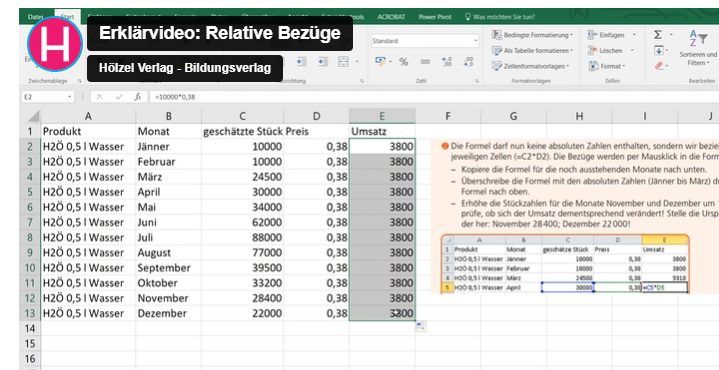
Task: Select the 'Produkt' header cell
Action: tap(88, 132)
